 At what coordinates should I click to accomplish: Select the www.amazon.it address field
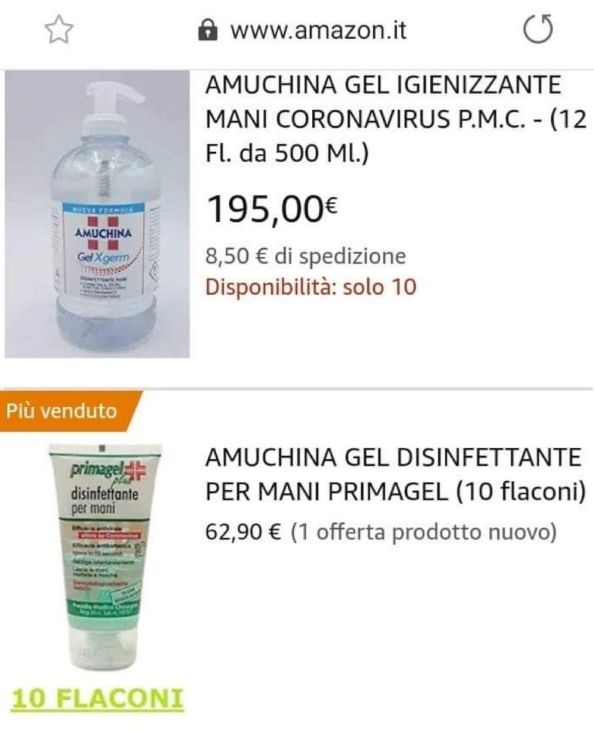click(302, 30)
